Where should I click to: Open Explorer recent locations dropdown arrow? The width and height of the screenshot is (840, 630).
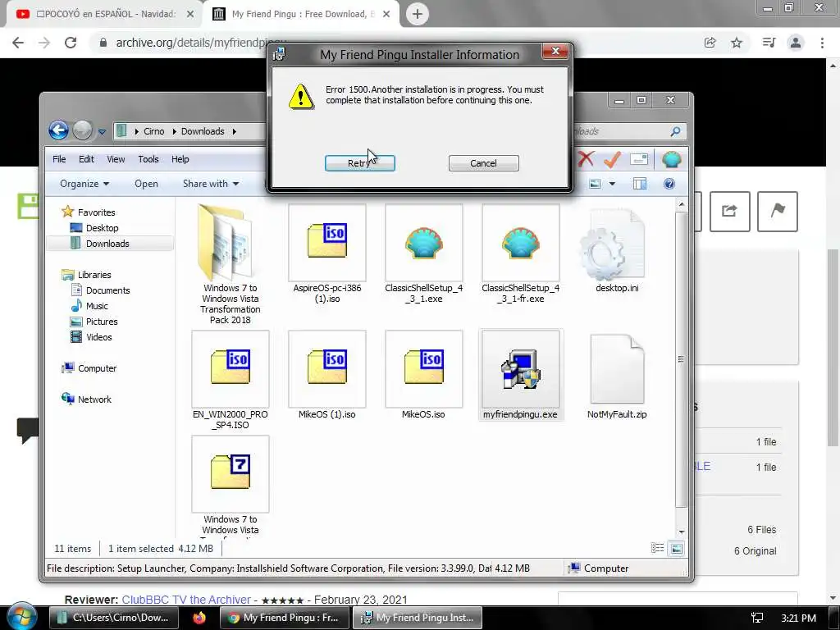[x=102, y=131]
